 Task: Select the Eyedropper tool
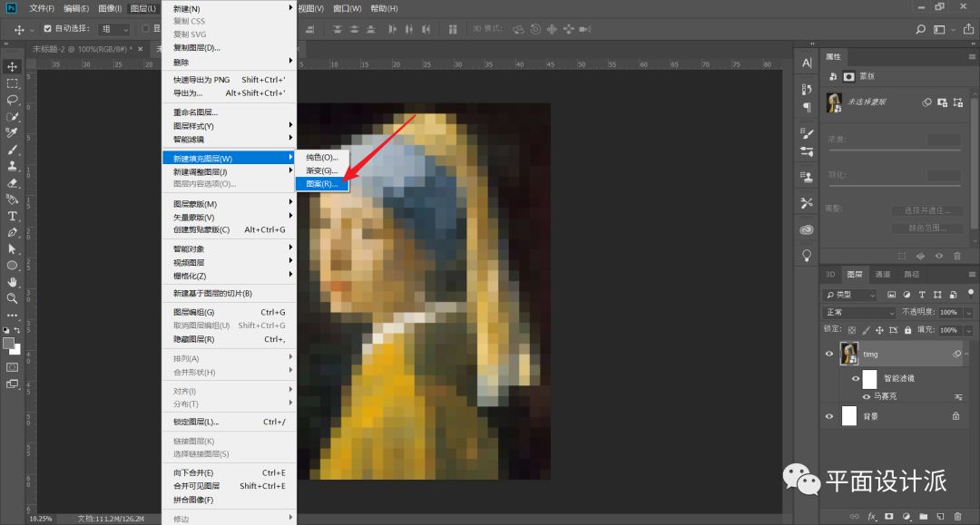13,133
